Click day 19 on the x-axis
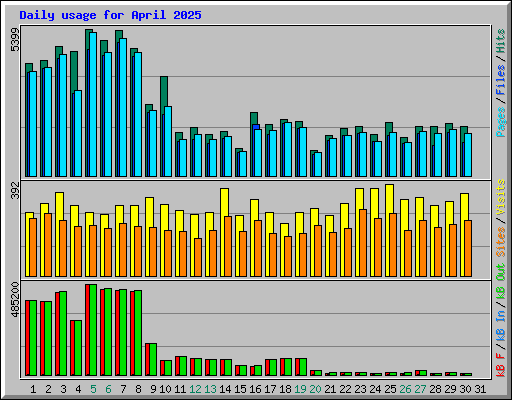Image resolution: width=512 pixels, height=400 pixels. coord(300,389)
